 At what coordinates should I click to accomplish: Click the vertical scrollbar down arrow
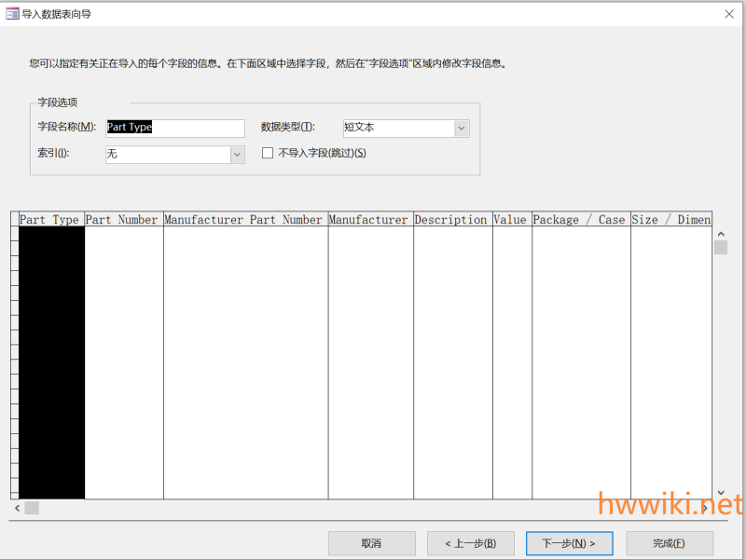(720, 493)
